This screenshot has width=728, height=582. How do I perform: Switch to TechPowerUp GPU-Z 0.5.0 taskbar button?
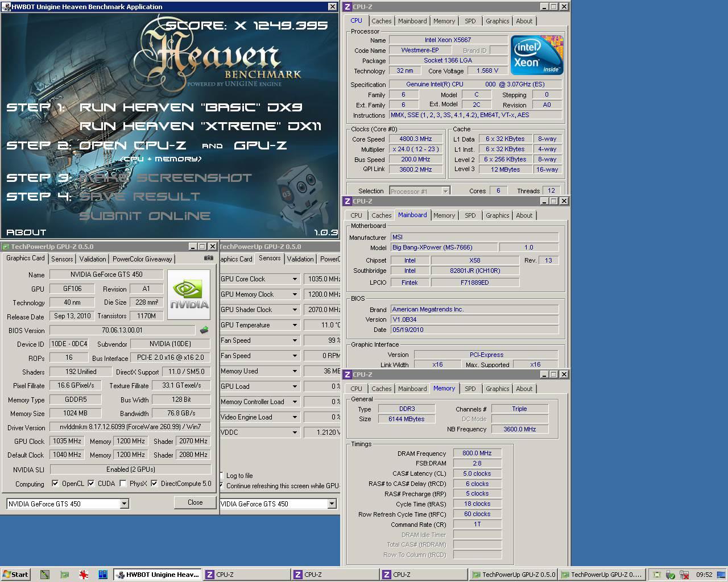(x=514, y=575)
